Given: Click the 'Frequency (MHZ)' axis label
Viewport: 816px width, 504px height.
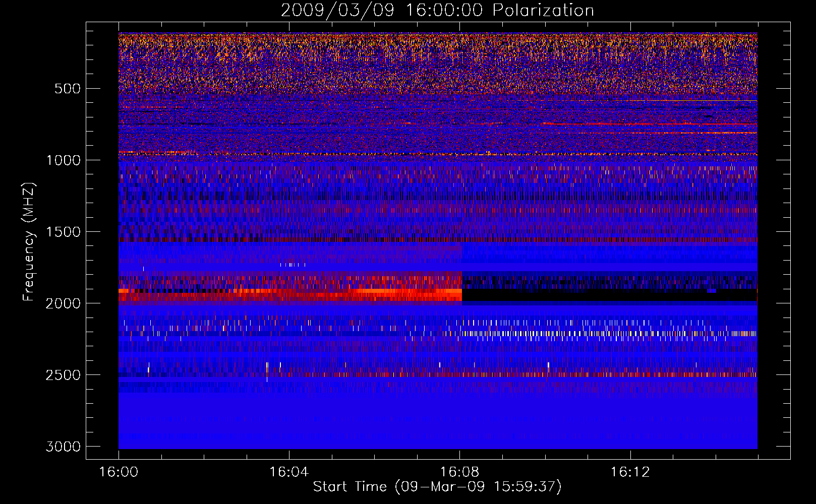Looking at the screenshot, I should [x=29, y=241].
